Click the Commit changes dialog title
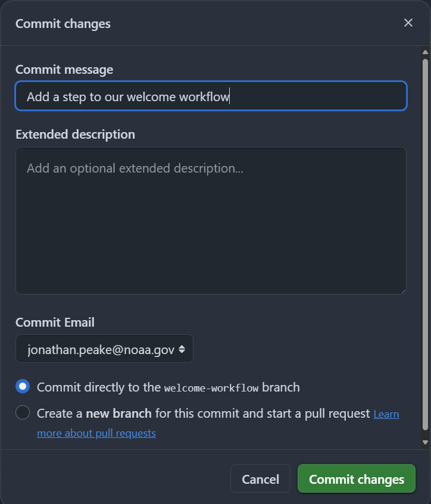 pos(63,24)
